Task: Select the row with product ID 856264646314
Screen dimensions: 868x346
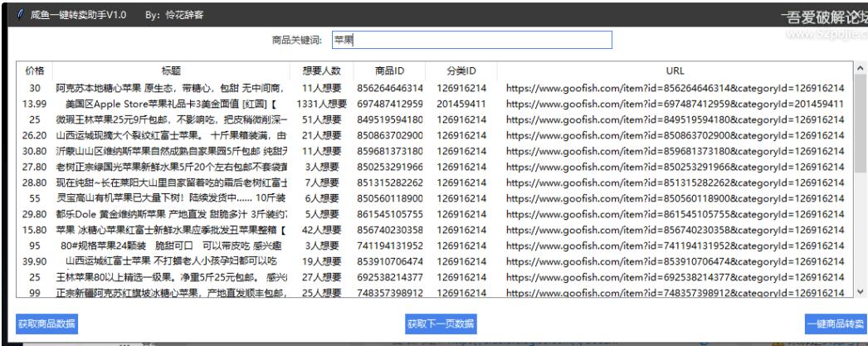Action: [390, 88]
